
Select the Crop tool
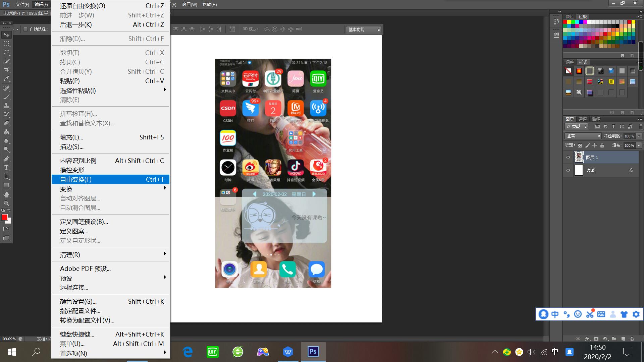pos(6,70)
